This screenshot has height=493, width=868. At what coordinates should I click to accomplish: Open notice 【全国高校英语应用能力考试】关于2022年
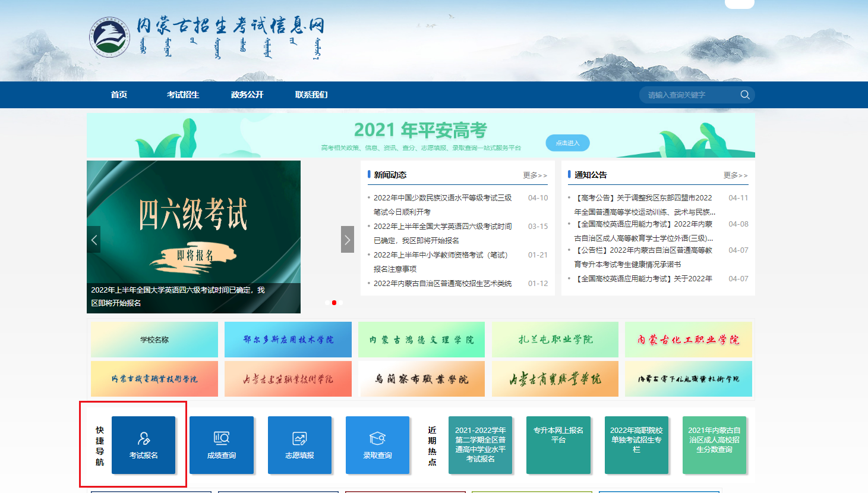pyautogui.click(x=643, y=279)
